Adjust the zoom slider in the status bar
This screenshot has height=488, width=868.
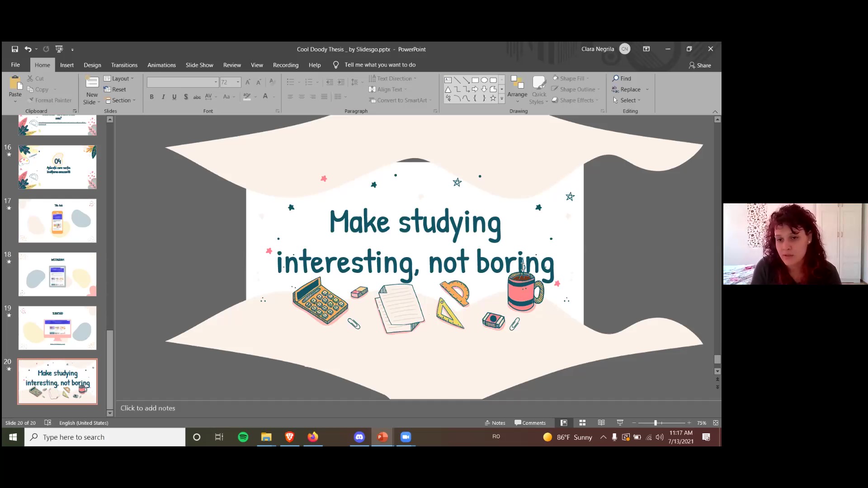656,423
